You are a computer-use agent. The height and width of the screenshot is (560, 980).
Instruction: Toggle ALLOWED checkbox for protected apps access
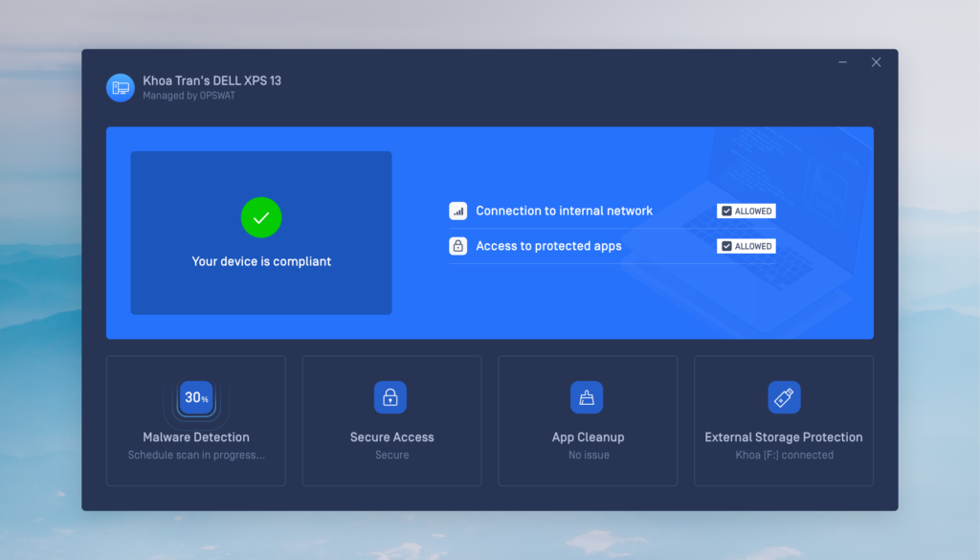click(726, 246)
